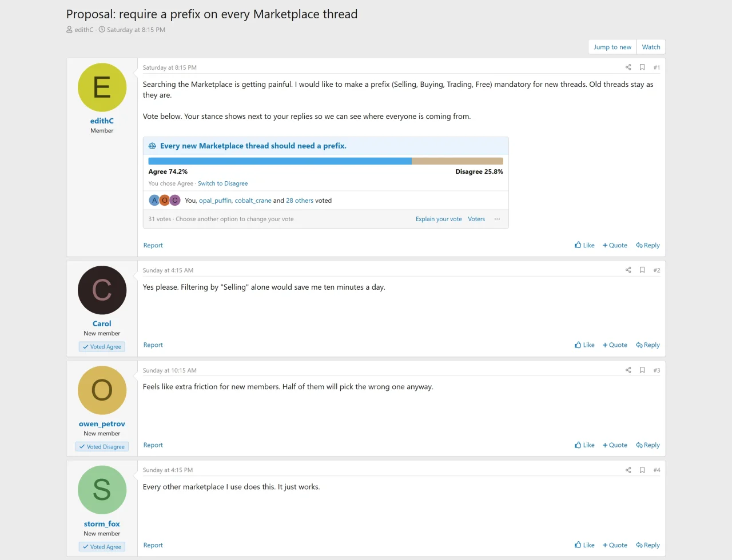The height and width of the screenshot is (560, 732).
Task: Quote edithC's first post
Action: [x=615, y=245]
